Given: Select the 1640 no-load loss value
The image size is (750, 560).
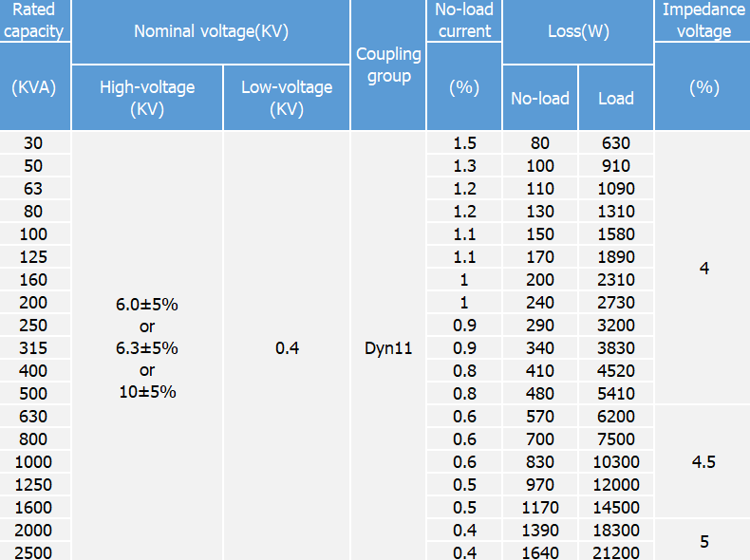Looking at the screenshot, I should tap(540, 552).
